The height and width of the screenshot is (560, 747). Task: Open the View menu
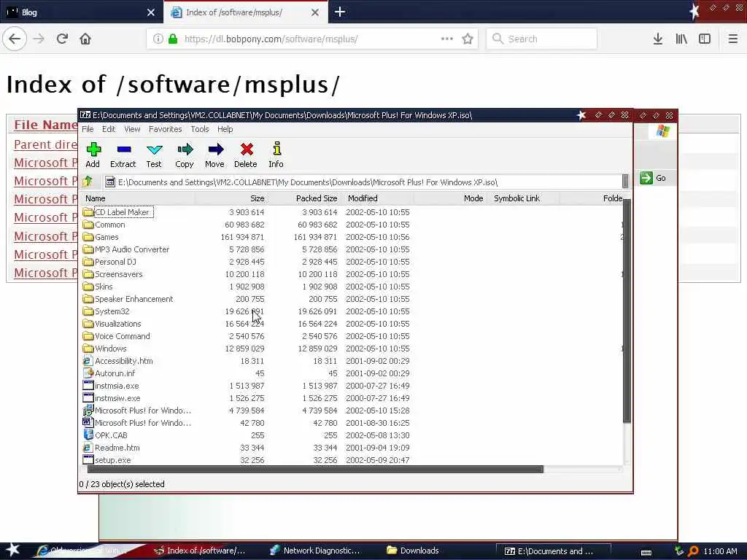132,129
